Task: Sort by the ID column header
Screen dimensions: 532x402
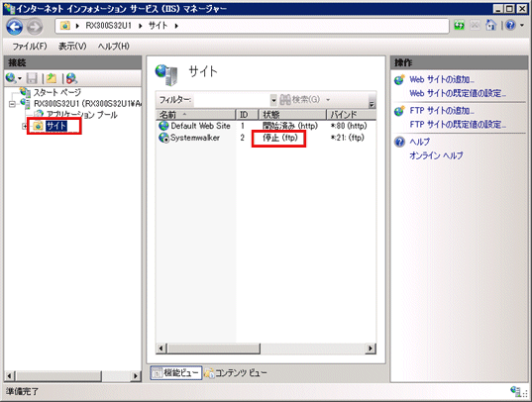Action: click(x=248, y=115)
